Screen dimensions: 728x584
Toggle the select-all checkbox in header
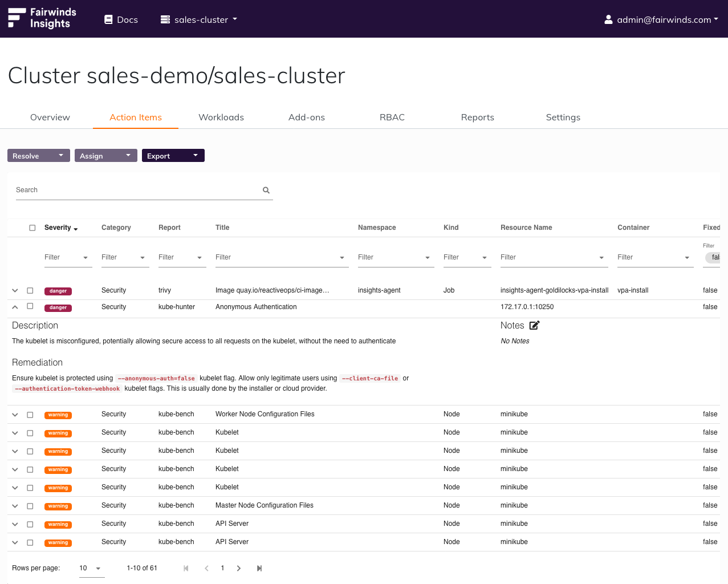32,228
